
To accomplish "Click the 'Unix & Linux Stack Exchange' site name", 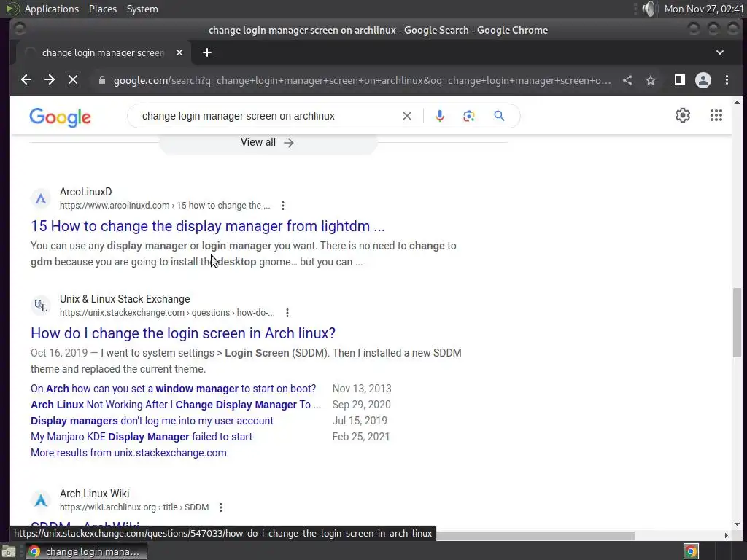I will (125, 299).
